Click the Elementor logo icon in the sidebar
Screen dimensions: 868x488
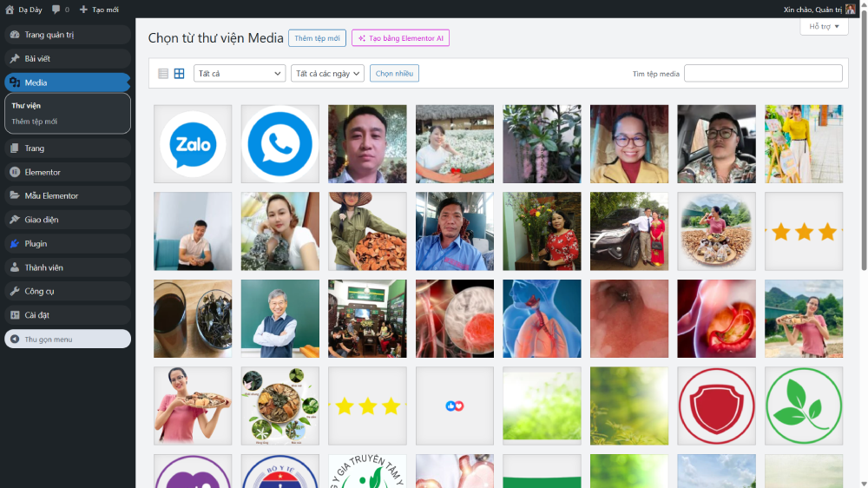pos(15,172)
